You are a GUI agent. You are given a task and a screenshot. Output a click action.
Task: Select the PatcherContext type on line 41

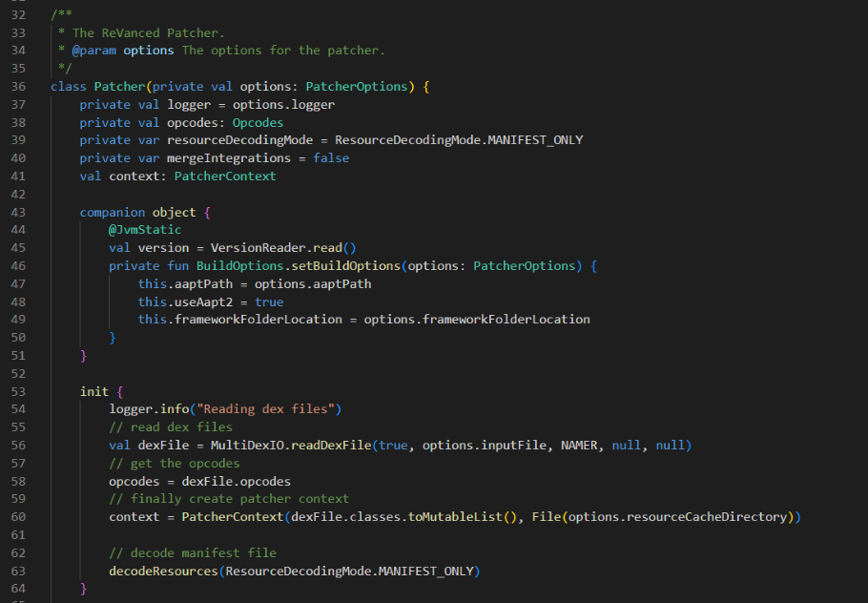223,176
